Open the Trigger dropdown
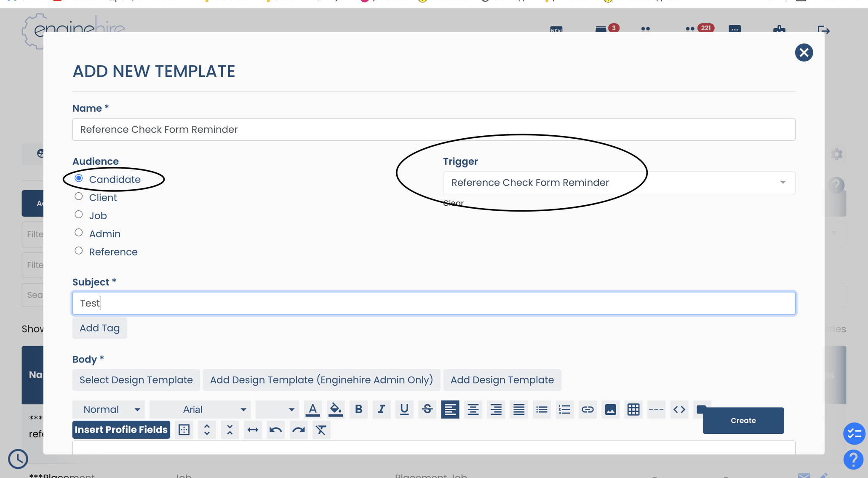The image size is (868, 478). pos(783,183)
